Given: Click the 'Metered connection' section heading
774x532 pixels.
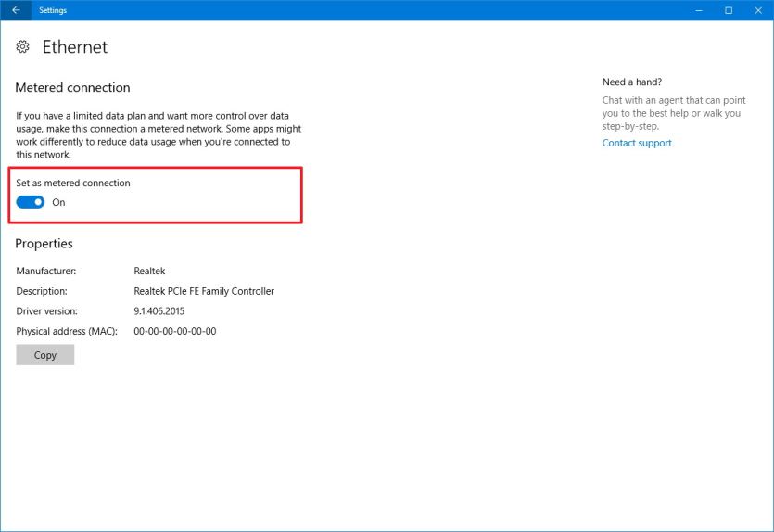Looking at the screenshot, I should (x=72, y=87).
